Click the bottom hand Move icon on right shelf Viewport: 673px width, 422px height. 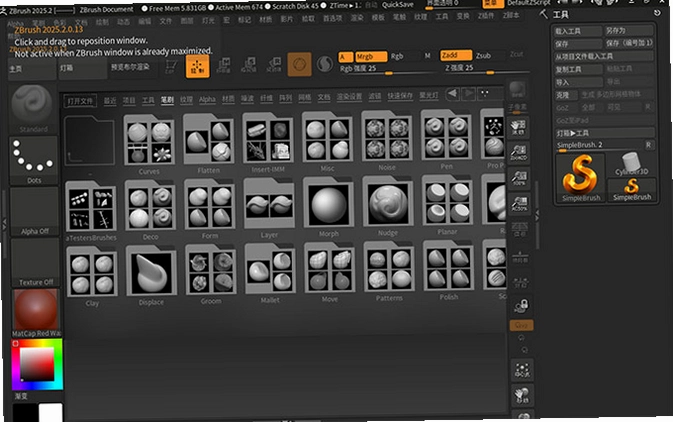pos(522,395)
